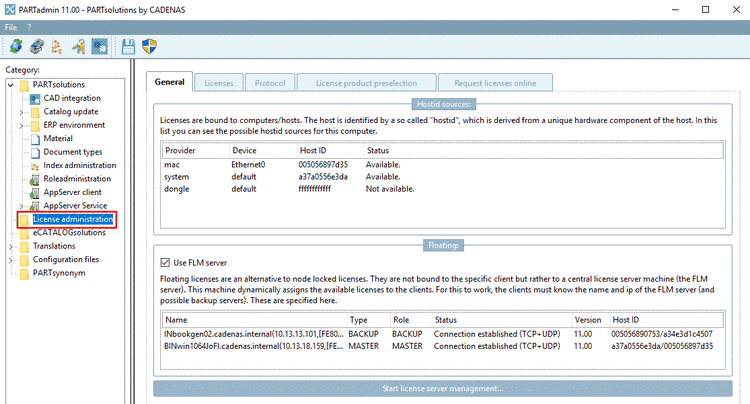Click the ERP environment folder icon
This screenshot has width=750, height=404.
tap(35, 126)
